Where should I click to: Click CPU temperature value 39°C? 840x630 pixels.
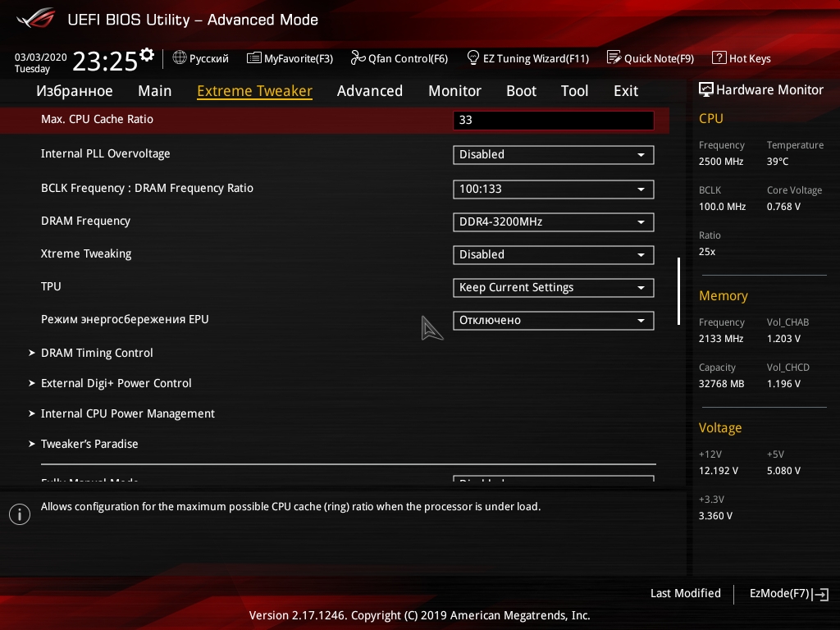pyautogui.click(x=778, y=162)
